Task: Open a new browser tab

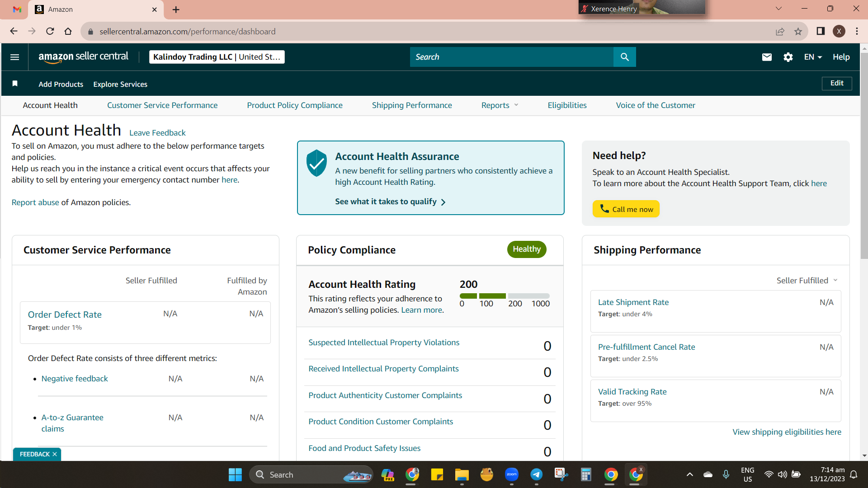Action: (x=176, y=9)
